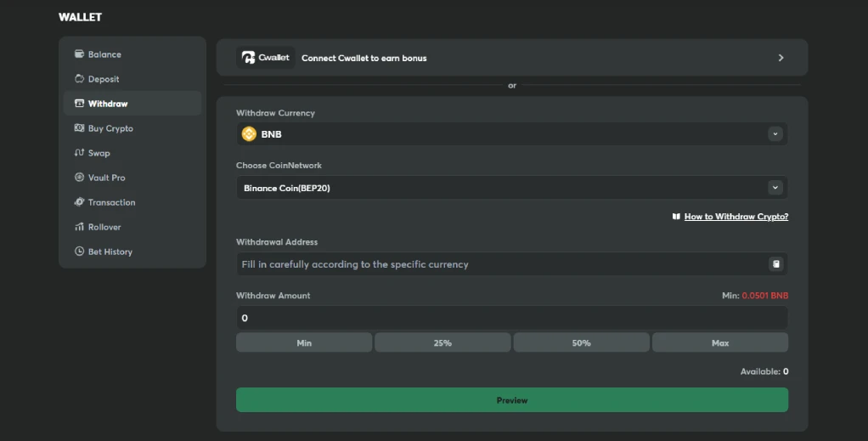Set amount with the 50% button
Screen dimensions: 868x441
[581, 343]
